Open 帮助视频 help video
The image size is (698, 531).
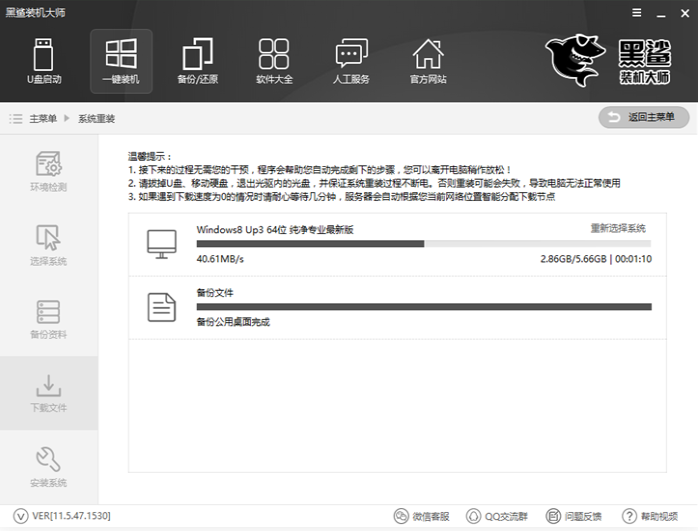tap(650, 516)
